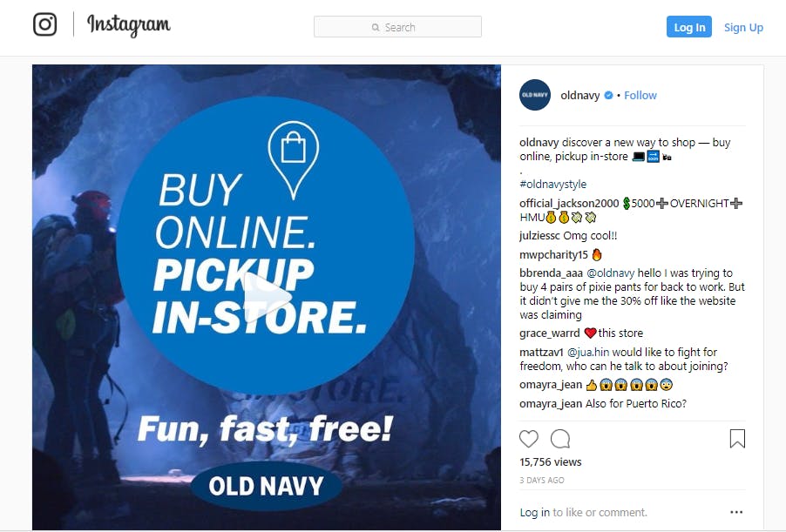The height and width of the screenshot is (532, 786).
Task: Save the post with the bookmark icon
Action: [737, 438]
